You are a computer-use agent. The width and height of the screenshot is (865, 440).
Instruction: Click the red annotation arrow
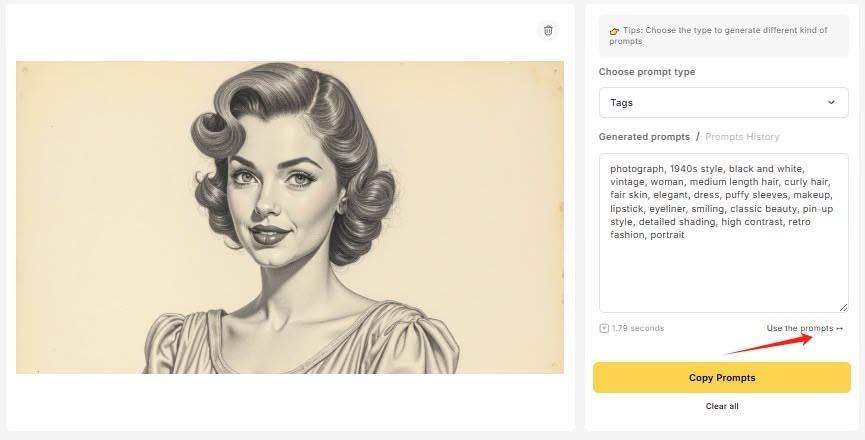click(x=770, y=343)
